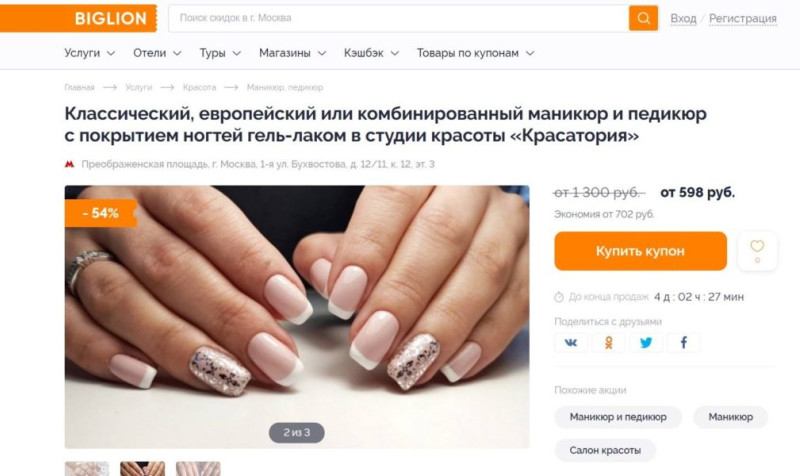Click the orange search magnifier button
The width and height of the screenshot is (800, 476).
pyautogui.click(x=643, y=18)
